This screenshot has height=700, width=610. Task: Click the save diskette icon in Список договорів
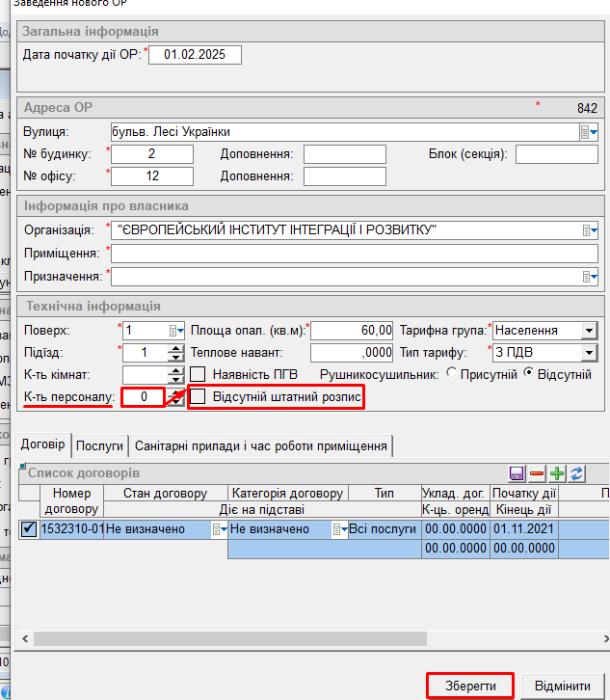pyautogui.click(x=517, y=473)
